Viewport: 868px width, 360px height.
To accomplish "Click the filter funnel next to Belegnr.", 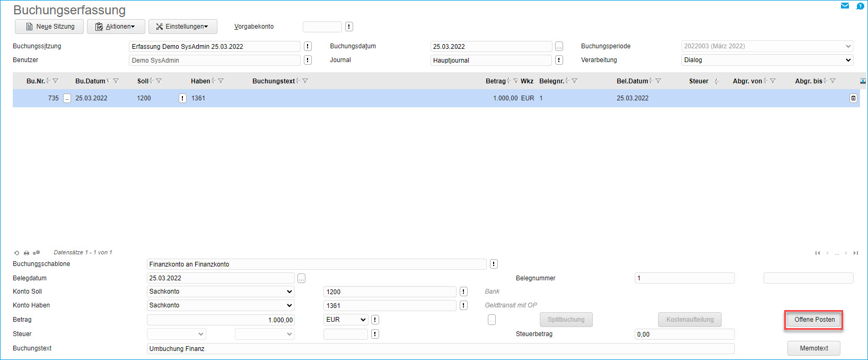I will (575, 81).
